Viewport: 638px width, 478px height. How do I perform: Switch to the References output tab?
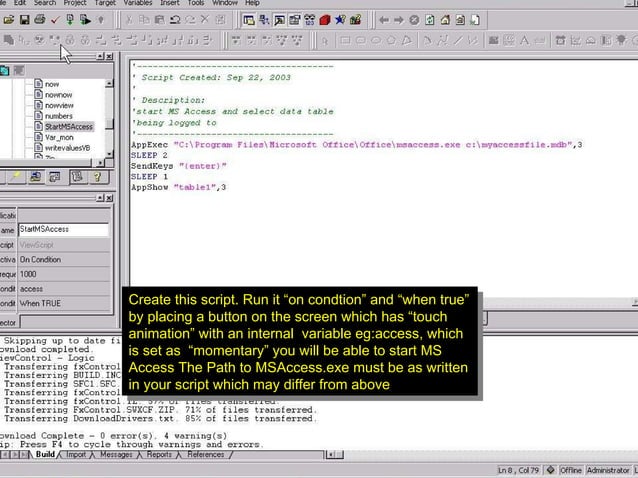(x=205, y=455)
